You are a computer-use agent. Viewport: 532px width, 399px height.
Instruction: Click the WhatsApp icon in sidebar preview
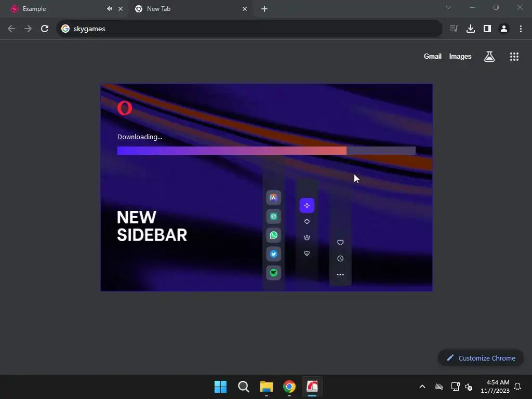coord(273,235)
